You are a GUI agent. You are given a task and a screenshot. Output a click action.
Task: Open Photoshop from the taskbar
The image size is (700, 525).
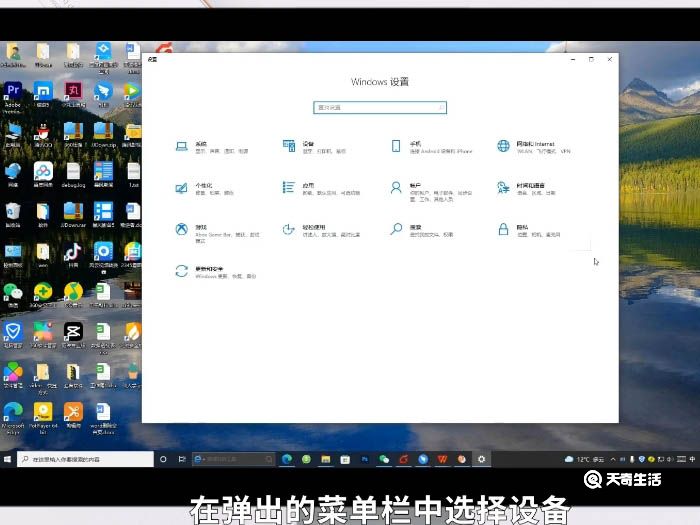point(365,459)
